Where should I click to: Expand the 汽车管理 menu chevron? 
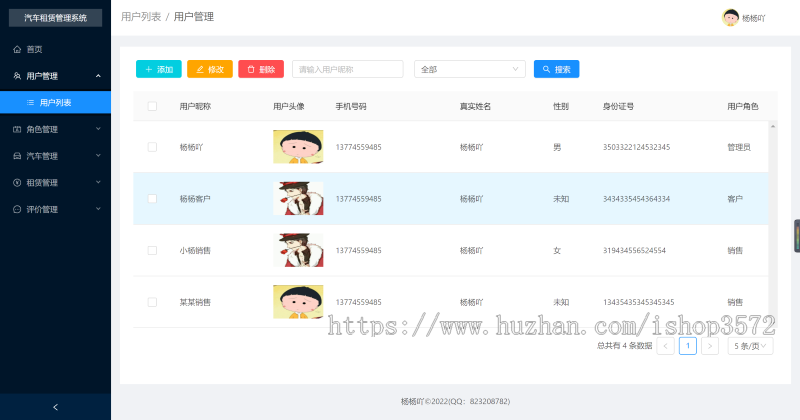[x=98, y=156]
